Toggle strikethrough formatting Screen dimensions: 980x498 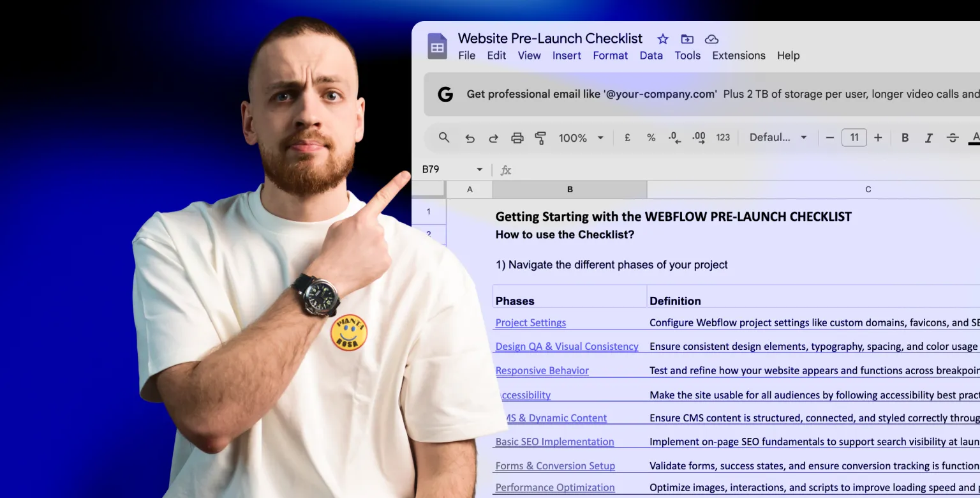point(953,137)
